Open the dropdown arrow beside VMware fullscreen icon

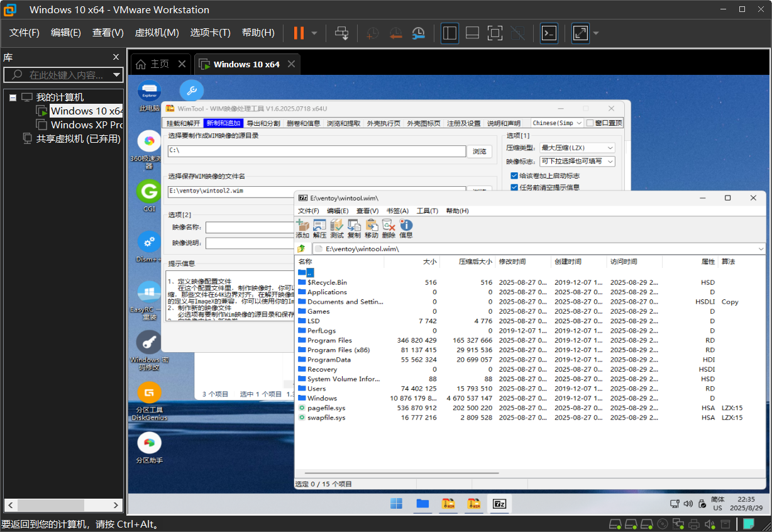click(596, 33)
